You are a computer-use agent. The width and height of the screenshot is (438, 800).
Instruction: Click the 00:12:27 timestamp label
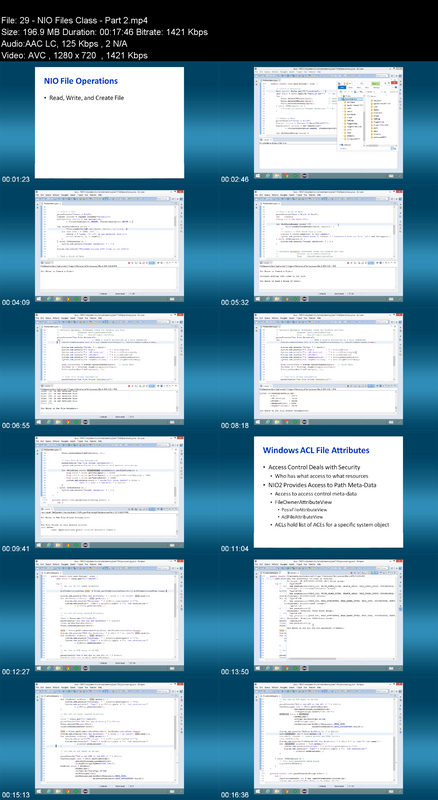[x=15, y=672]
